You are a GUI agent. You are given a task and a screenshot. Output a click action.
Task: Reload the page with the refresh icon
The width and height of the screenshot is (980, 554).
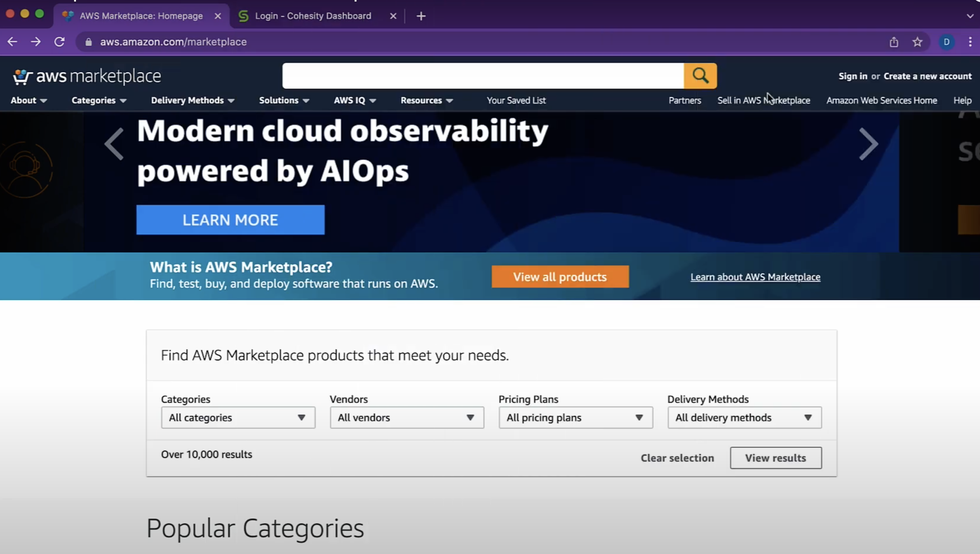59,42
